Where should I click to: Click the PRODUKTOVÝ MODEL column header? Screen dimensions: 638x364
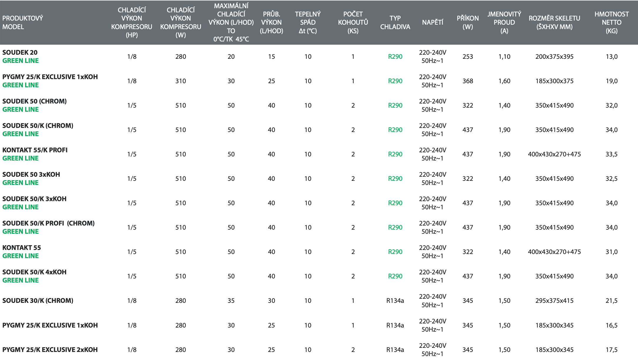[x=23, y=22]
